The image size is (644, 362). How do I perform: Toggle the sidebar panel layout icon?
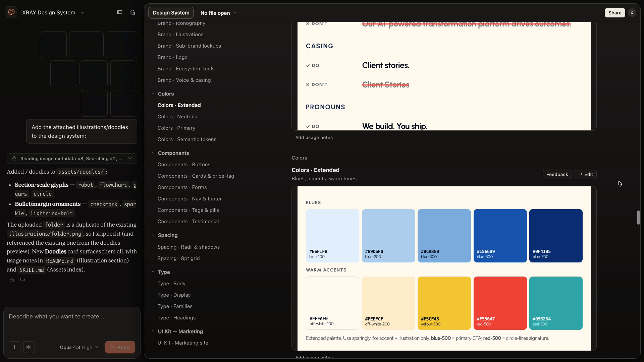[x=120, y=12]
